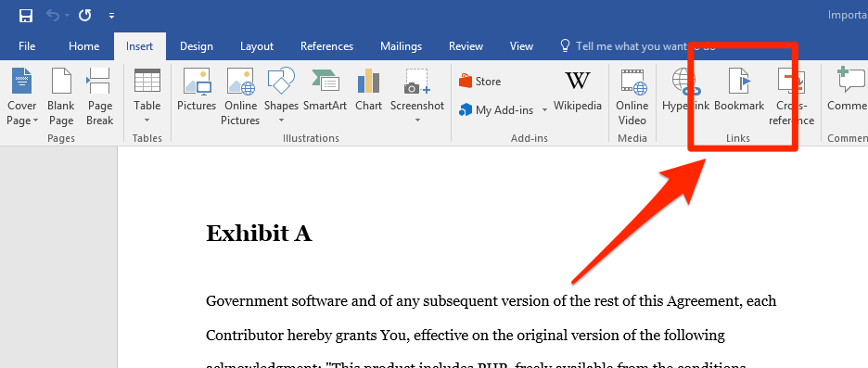Insert a SmartArt graphic

point(325,90)
